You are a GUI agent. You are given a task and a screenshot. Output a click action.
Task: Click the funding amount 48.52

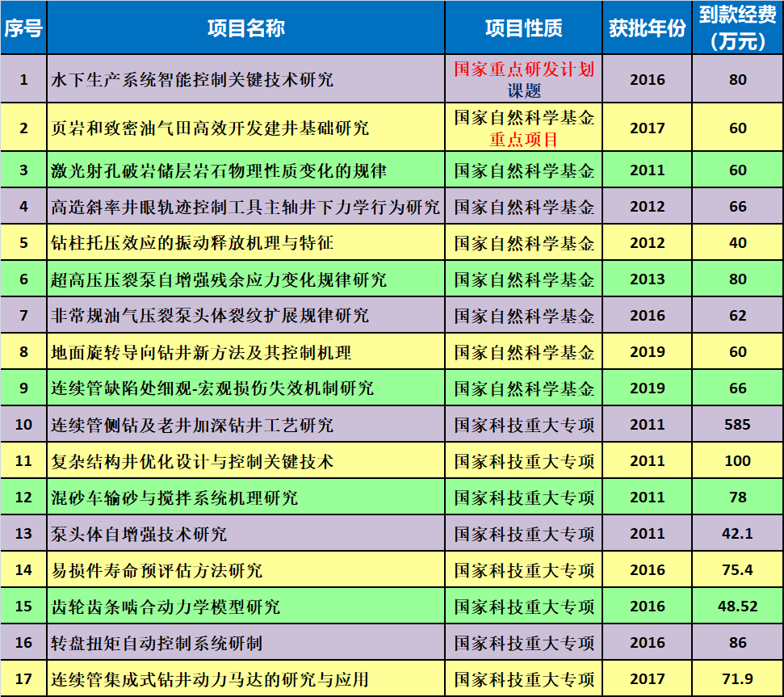(x=737, y=607)
